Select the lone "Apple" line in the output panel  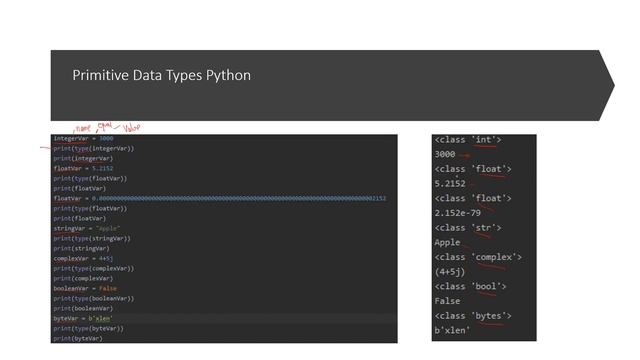(447, 242)
